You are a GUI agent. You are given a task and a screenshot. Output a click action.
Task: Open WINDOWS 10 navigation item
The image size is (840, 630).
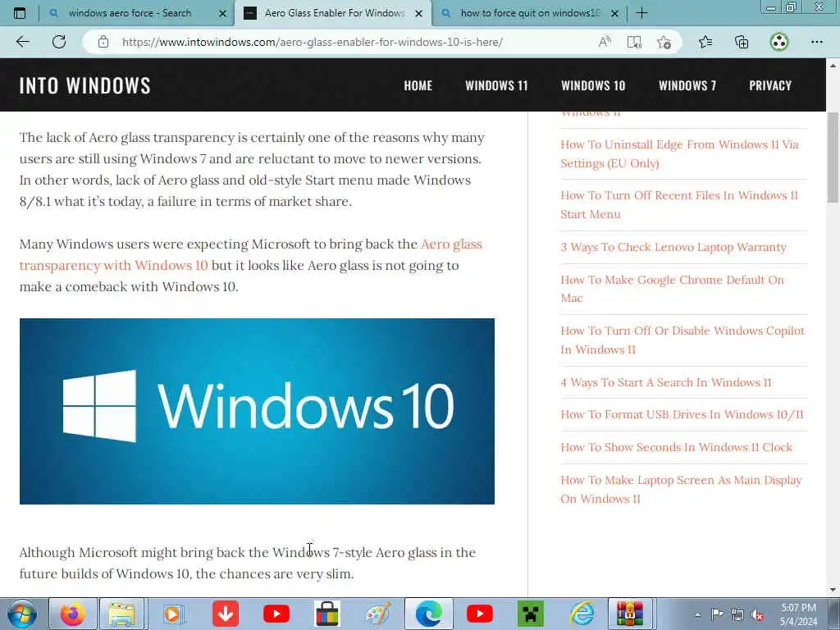pos(593,85)
